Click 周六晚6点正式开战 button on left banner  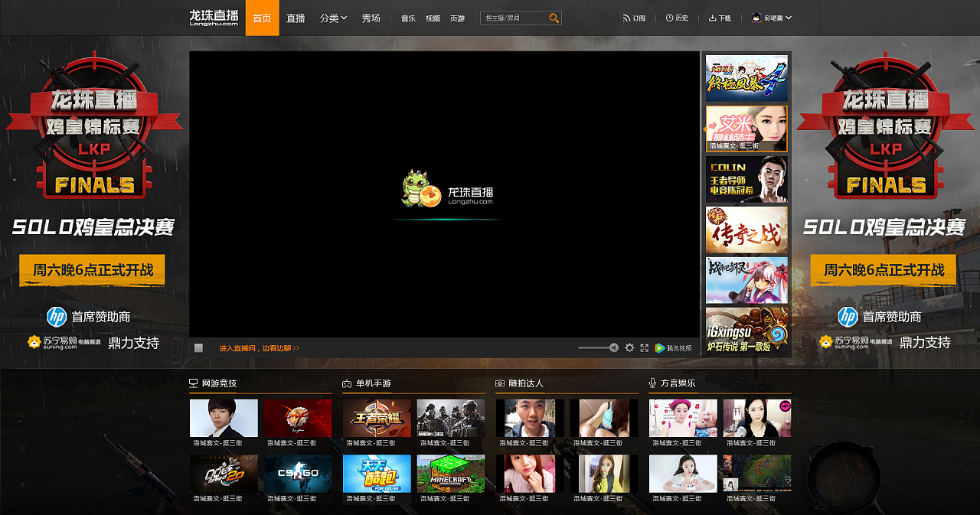tap(92, 270)
